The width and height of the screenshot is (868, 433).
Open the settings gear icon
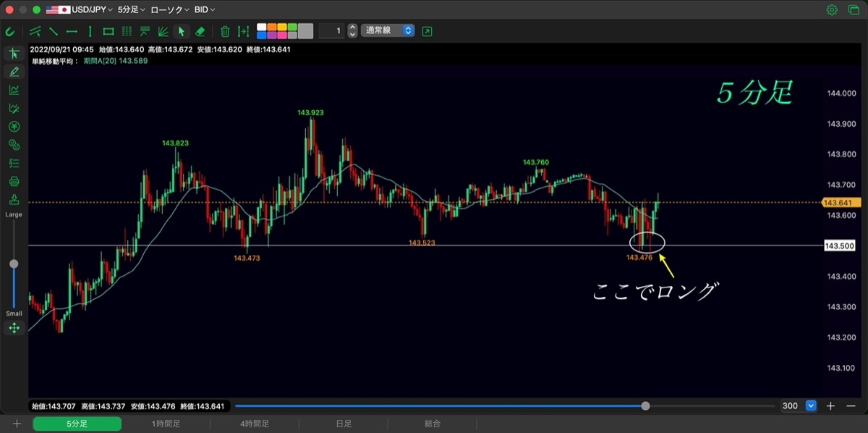[832, 10]
